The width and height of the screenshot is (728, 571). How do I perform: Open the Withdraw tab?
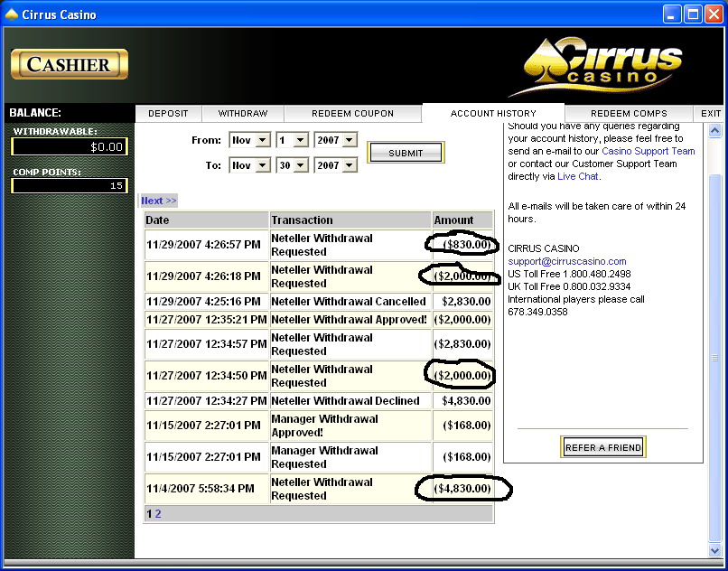(243, 114)
